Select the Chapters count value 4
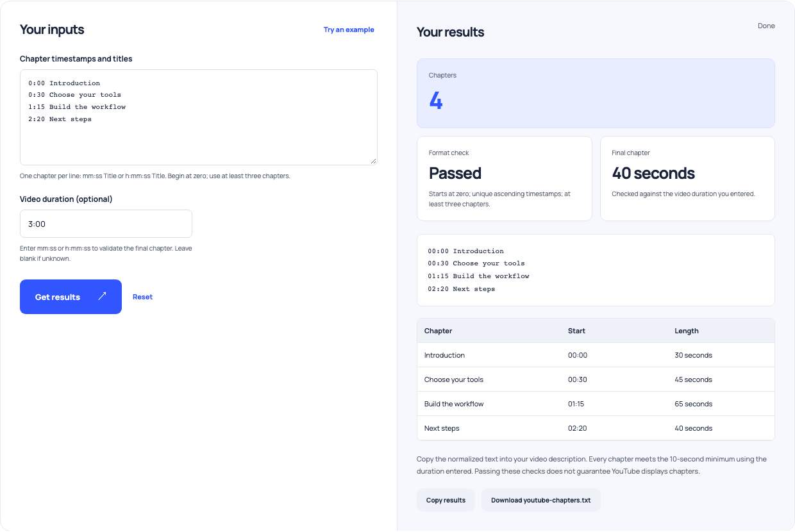Viewport: 795px width, 532px height. 436,101
